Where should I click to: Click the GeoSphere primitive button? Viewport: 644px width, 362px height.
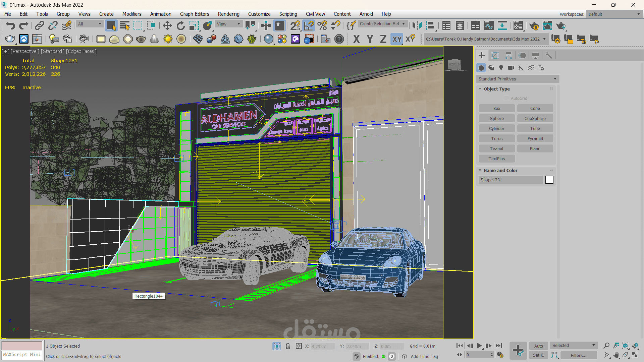point(535,118)
